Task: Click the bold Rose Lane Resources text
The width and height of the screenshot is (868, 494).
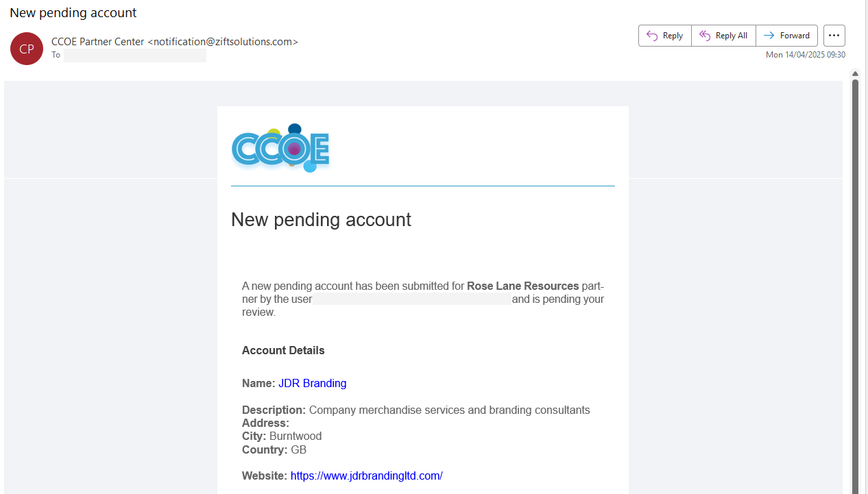Action: (x=523, y=286)
